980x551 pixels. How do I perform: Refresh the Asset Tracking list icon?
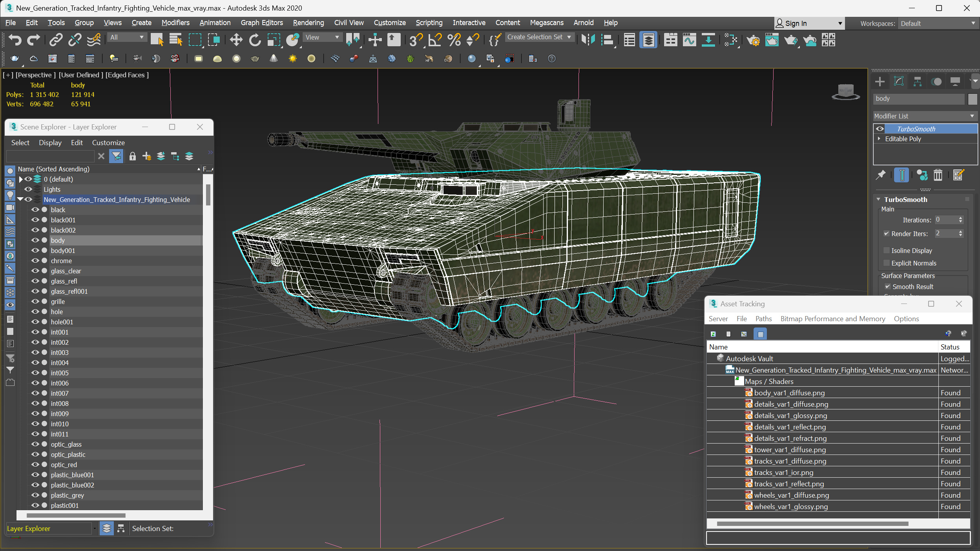[713, 334]
